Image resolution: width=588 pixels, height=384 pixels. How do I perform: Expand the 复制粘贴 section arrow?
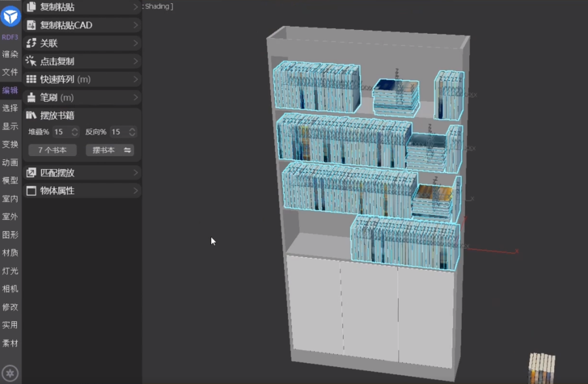coord(135,7)
